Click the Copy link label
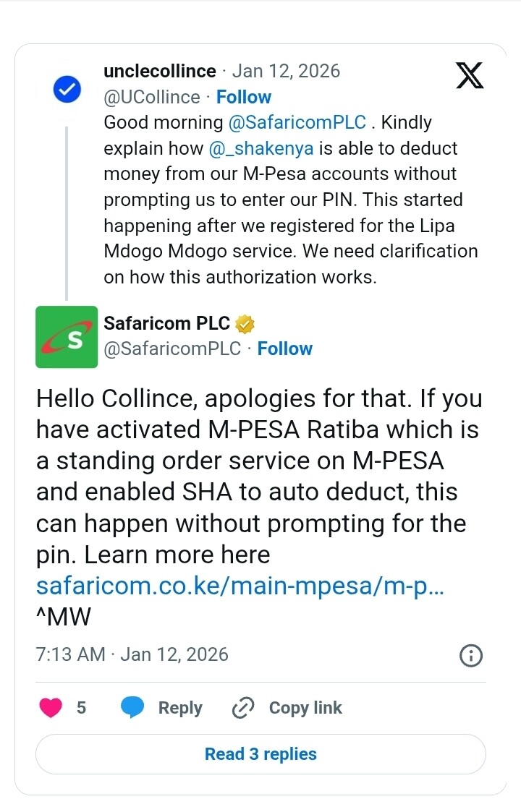521x812 pixels. [x=305, y=708]
